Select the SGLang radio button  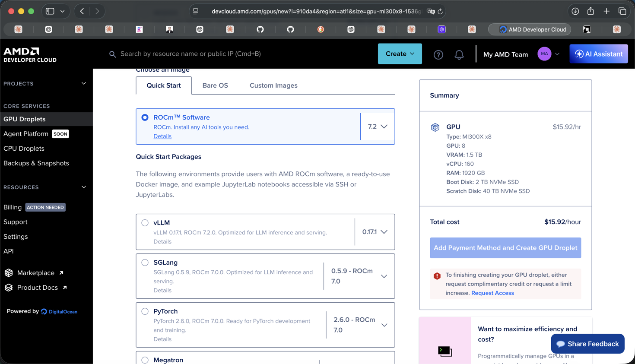[x=145, y=263]
